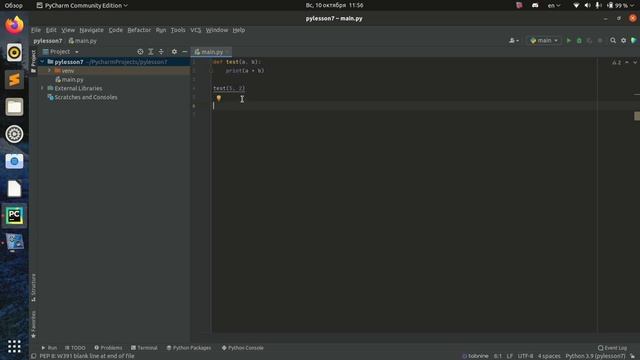
Task: Click the LF line separator widget
Action: [510, 356]
